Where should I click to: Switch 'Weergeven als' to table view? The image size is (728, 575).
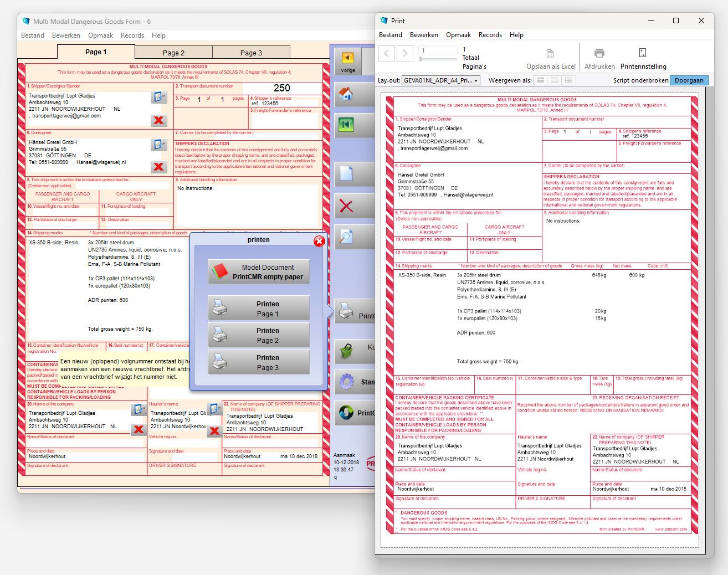coord(568,80)
